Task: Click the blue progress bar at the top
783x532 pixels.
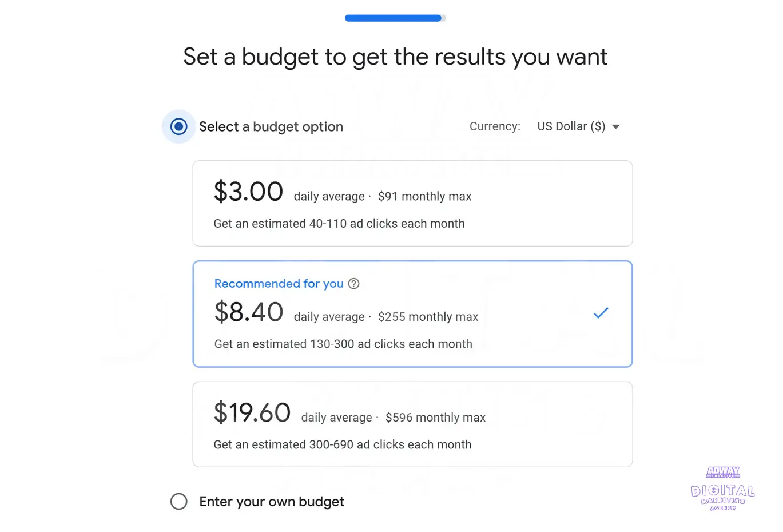Action: click(x=394, y=18)
